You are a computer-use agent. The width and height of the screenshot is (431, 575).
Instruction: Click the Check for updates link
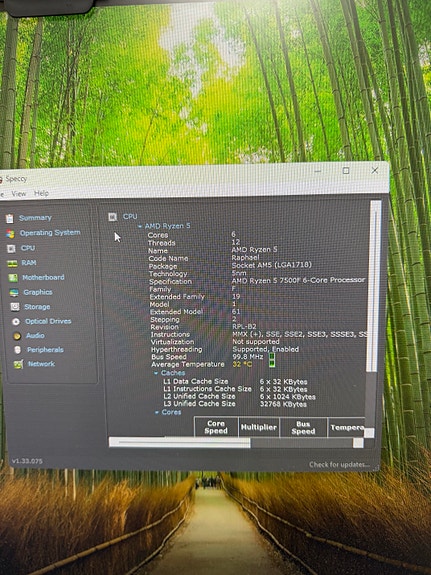[339, 465]
